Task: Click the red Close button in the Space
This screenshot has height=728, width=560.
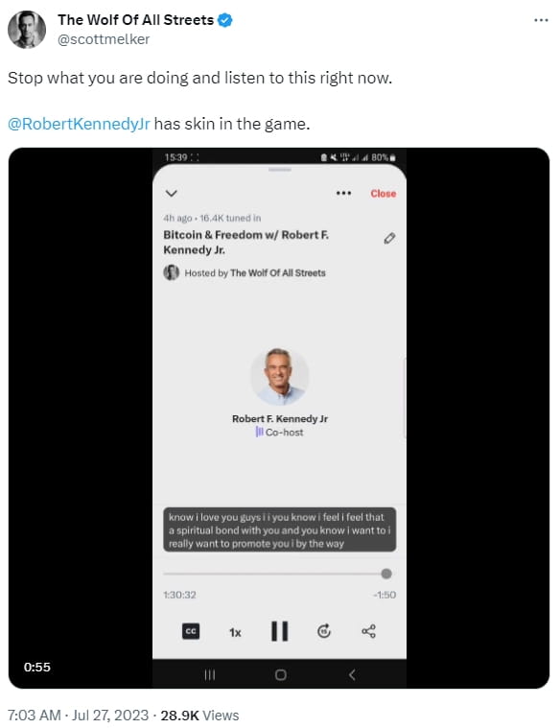Action: (384, 194)
